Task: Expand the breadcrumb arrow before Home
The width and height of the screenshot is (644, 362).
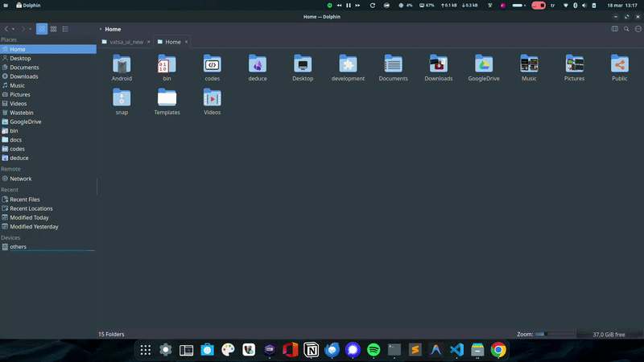Action: click(99, 29)
